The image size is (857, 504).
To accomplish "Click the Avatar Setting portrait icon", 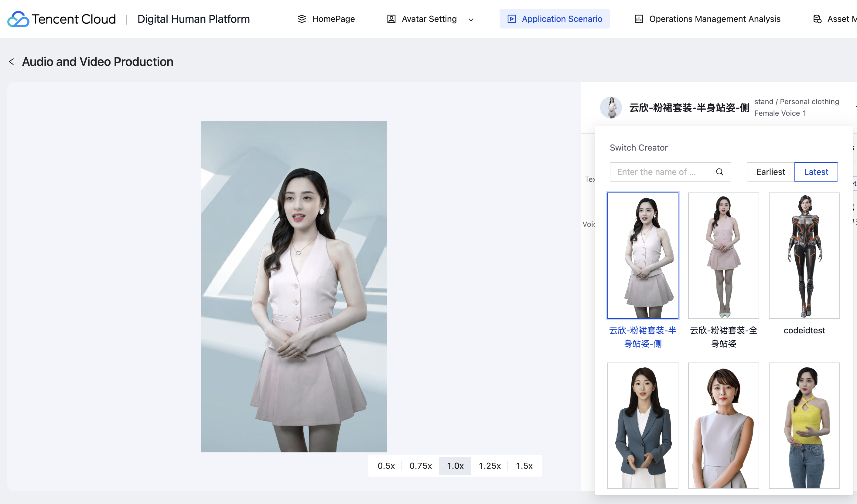I will pos(391,19).
